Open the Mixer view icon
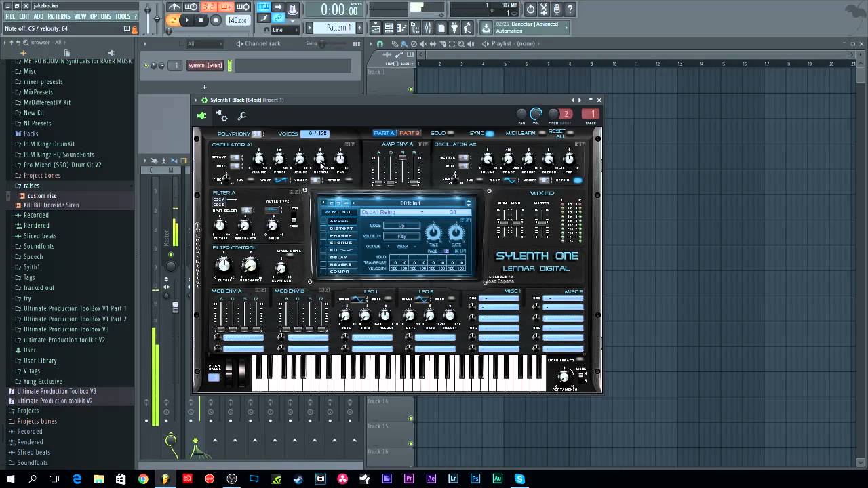This screenshot has height=488, width=868. point(428,28)
